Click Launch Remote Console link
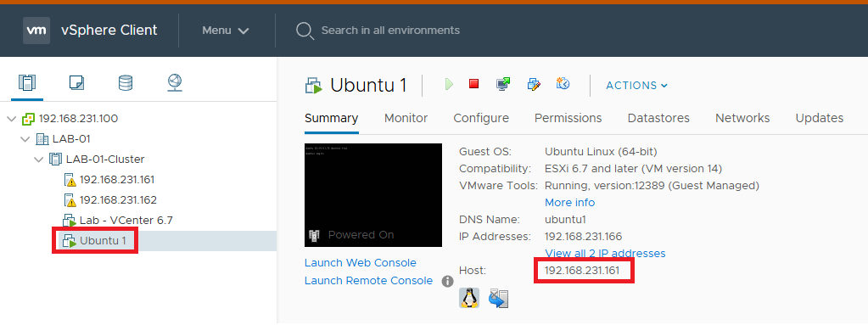The width and height of the screenshot is (868, 325). 369,281
